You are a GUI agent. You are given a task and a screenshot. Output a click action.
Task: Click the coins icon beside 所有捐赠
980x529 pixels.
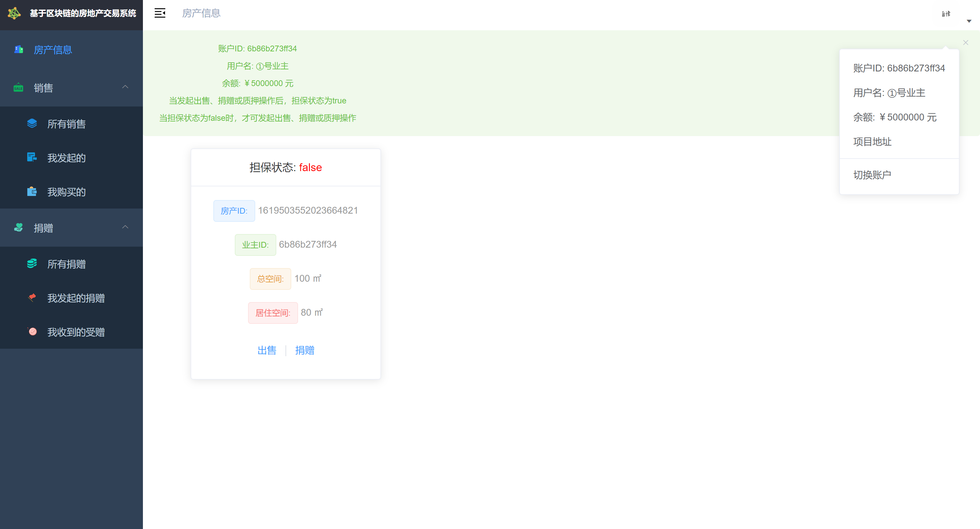pyautogui.click(x=32, y=263)
